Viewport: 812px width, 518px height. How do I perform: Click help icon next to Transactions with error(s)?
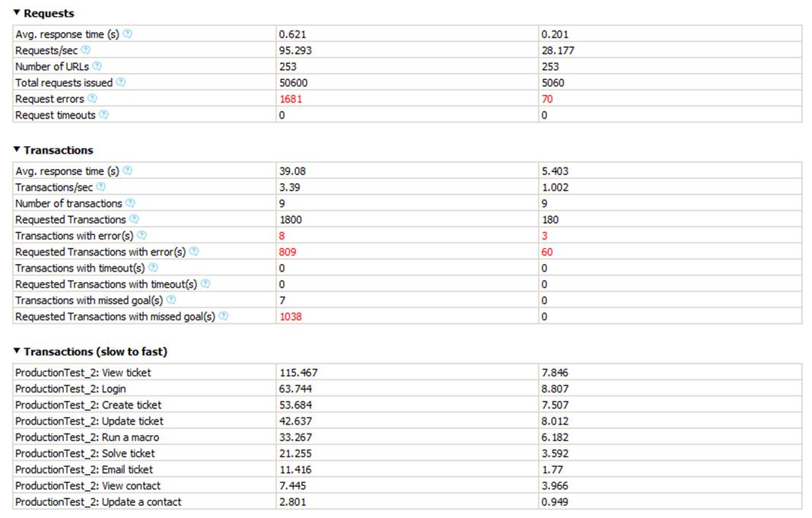click(142, 236)
